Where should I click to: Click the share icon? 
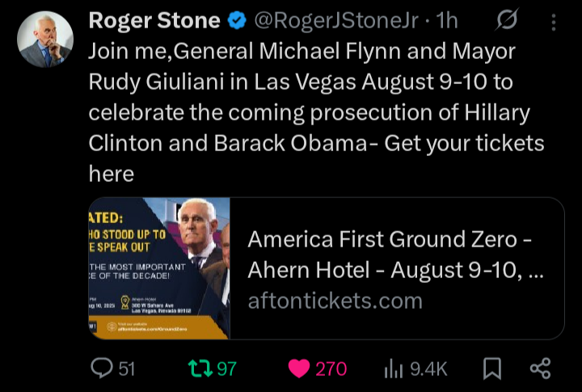click(539, 369)
